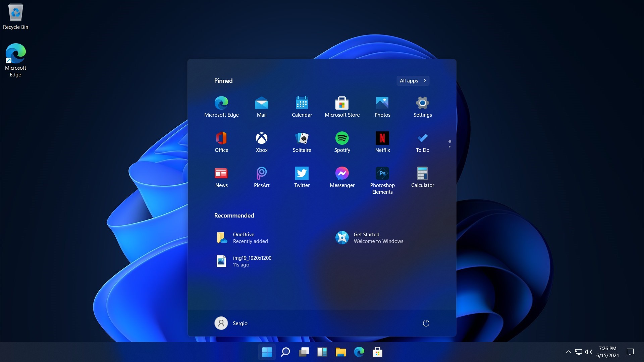
Task: Expand All apps section
Action: tap(412, 80)
